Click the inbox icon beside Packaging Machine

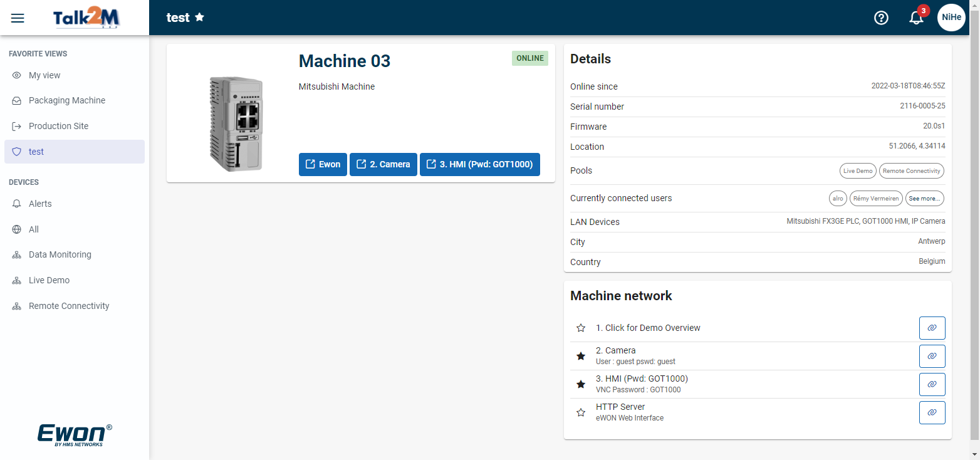coord(17,100)
